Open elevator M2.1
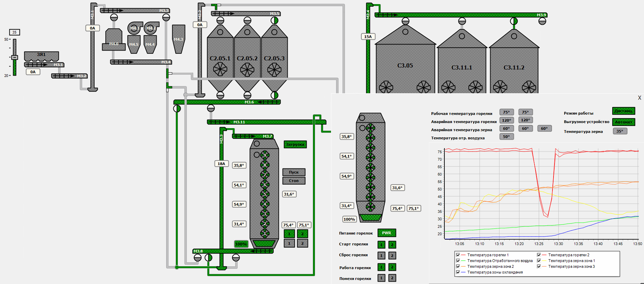 tap(93, 47)
